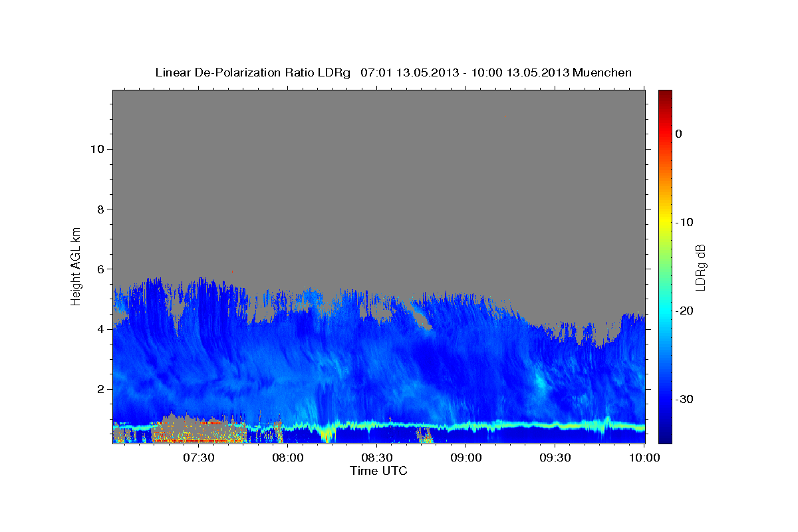The image size is (798, 532).
Task: Click the colorbar value -20
Action: pos(685,311)
